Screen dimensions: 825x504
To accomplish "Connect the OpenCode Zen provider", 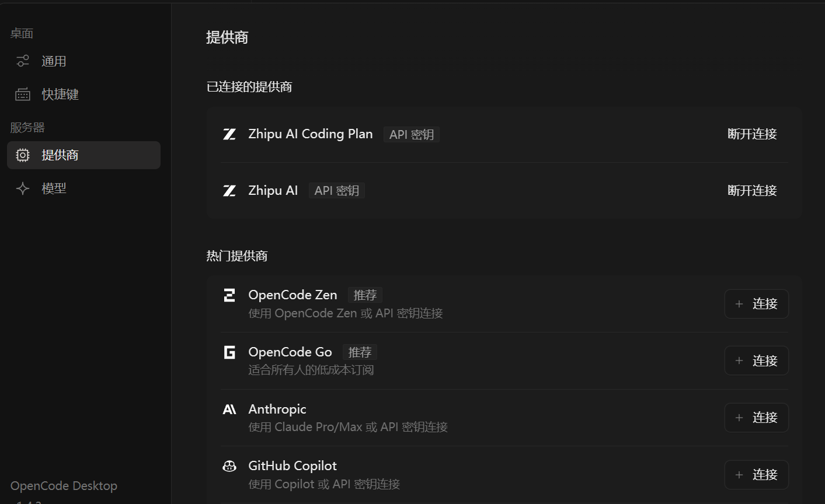I will tap(756, 304).
